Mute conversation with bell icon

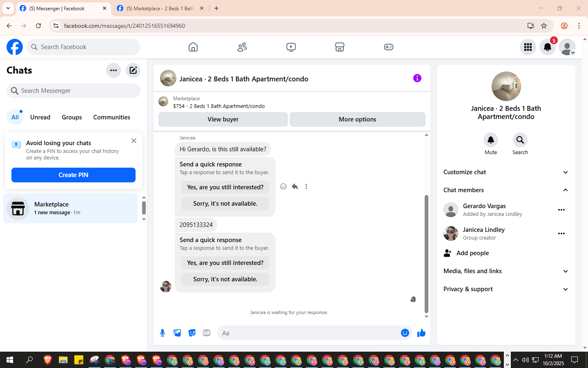[x=491, y=140]
